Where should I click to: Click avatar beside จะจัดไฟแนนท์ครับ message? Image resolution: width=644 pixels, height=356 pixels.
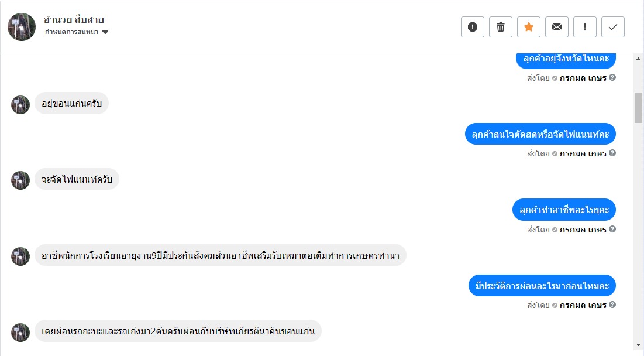click(x=20, y=180)
